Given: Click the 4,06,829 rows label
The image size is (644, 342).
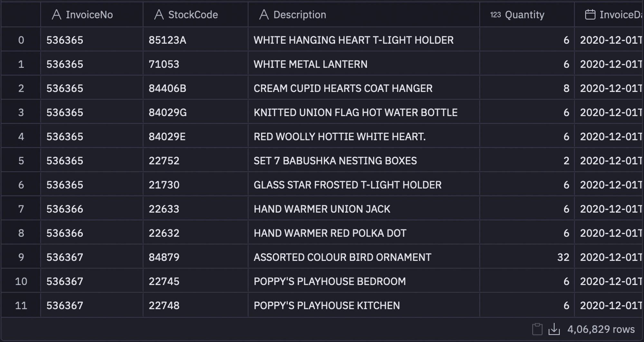Looking at the screenshot, I should (601, 329).
